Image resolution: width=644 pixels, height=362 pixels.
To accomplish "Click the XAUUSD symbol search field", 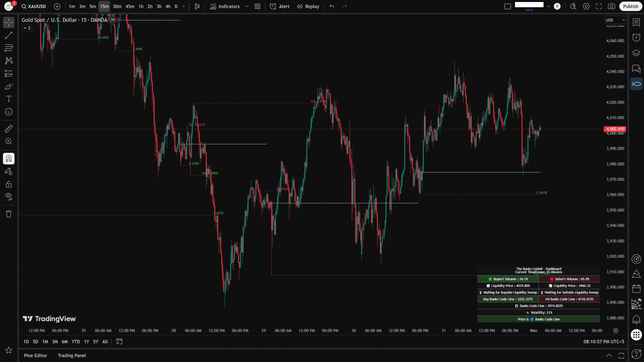I will pos(34,7).
